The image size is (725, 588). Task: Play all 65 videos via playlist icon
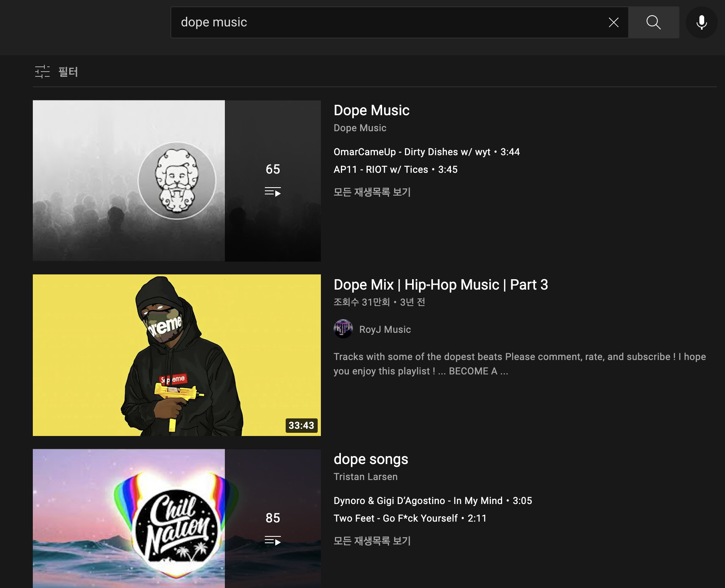273,192
